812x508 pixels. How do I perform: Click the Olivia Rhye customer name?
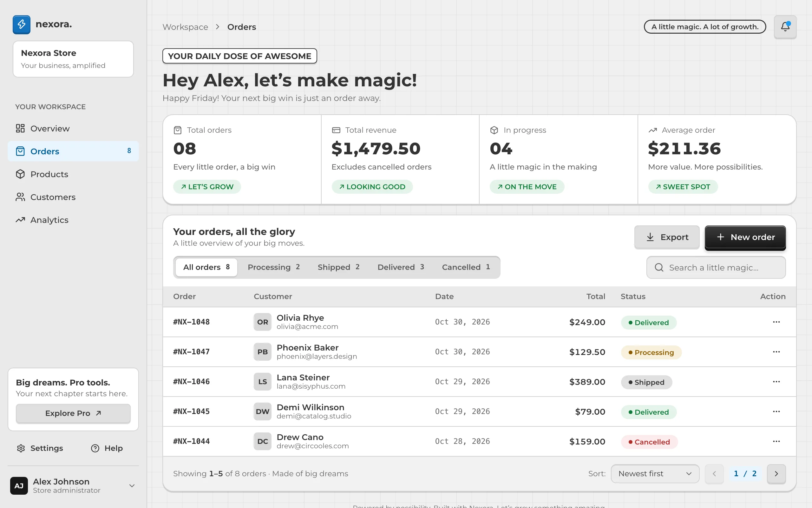coord(300,317)
